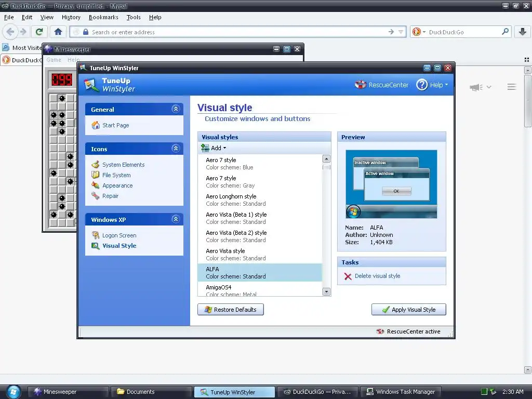
Task: Click the Restore Defaults button
Action: (231, 310)
